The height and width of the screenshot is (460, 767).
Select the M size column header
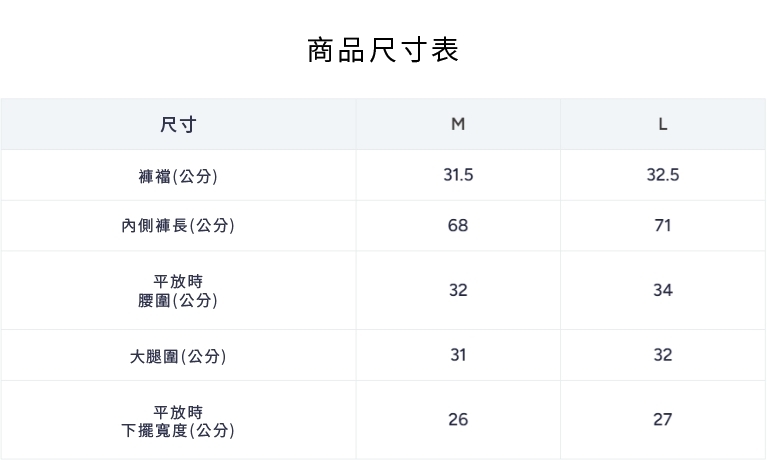point(458,125)
